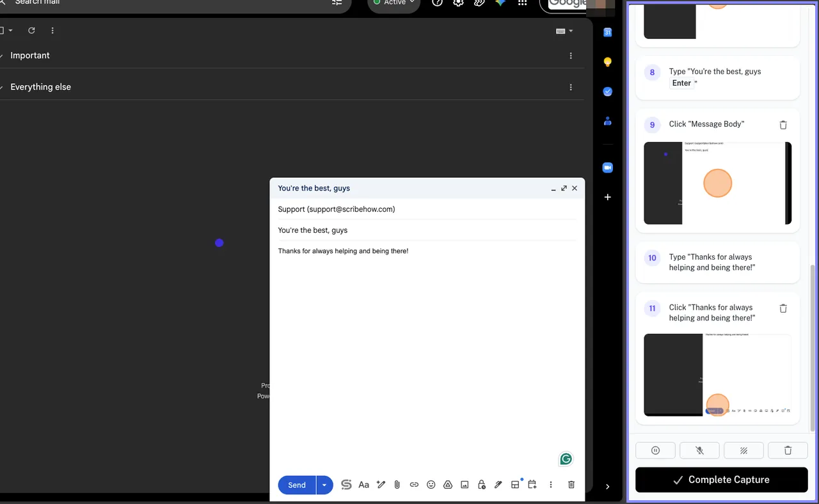Screen dimensions: 819x504
Task: Toggle confidential mode lock icon
Action: click(x=481, y=485)
